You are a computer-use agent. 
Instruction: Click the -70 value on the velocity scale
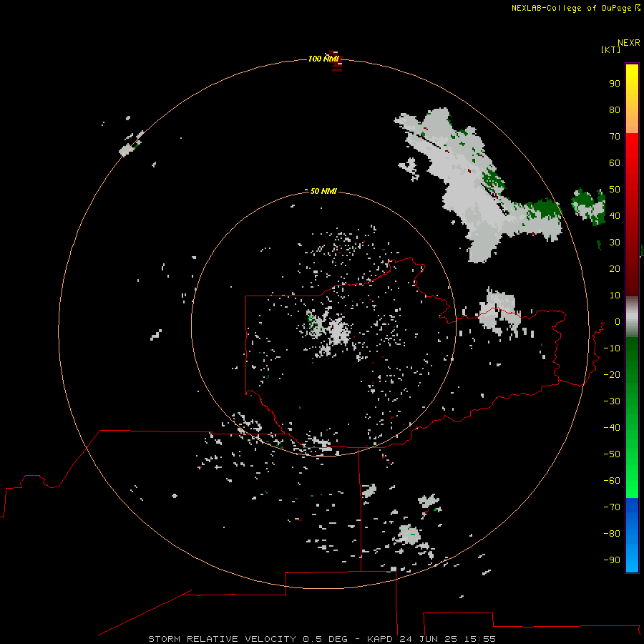(612, 507)
